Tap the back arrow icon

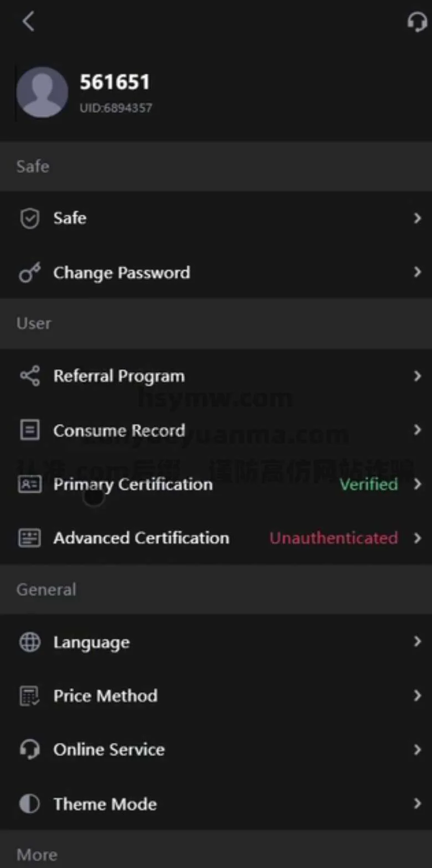point(28,22)
